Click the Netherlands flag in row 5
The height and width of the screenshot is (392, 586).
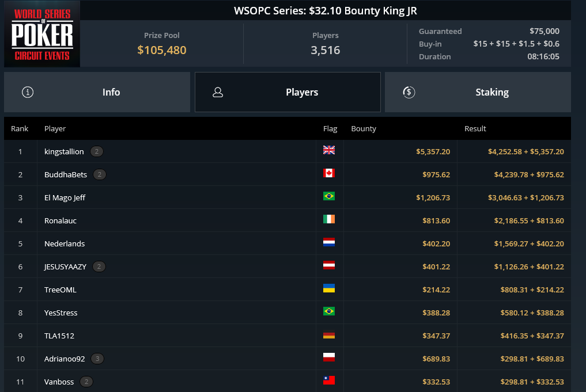coord(329,242)
